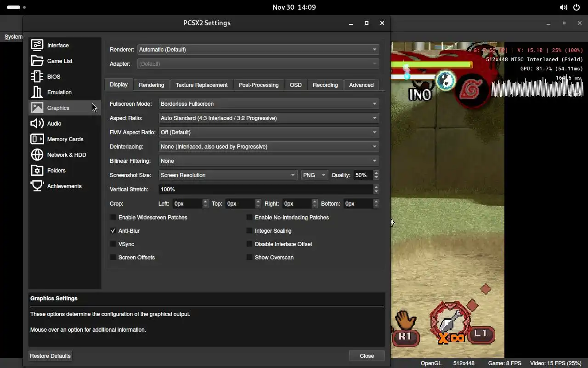Viewport: 588px width, 368px height.
Task: Open the FMV Aspect Ratio dropdown
Action: 269,132
